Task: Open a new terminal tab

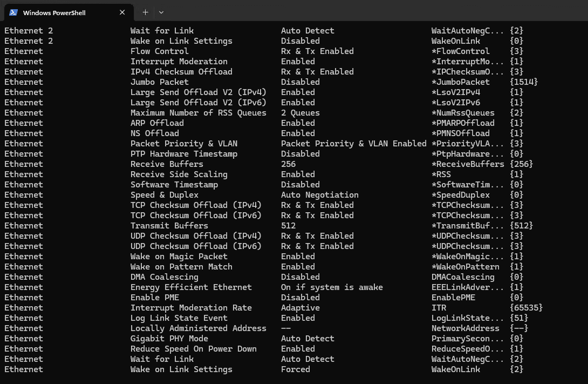Action: click(x=145, y=12)
